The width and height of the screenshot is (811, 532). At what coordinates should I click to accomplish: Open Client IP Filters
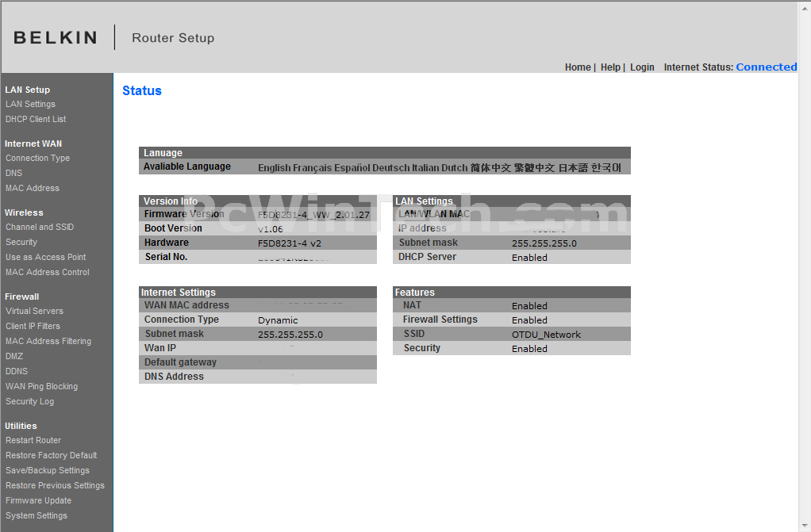click(x=33, y=326)
